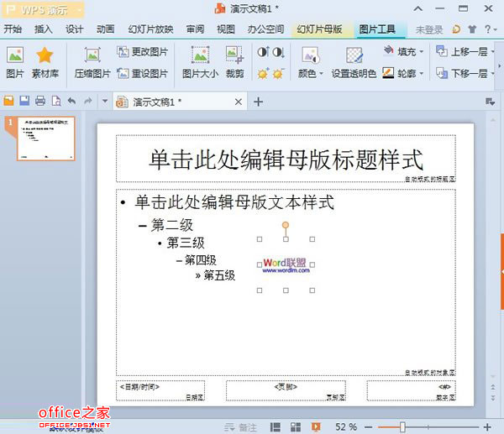
Task: Click 上移一层 bring forward
Action: pyautogui.click(x=465, y=51)
